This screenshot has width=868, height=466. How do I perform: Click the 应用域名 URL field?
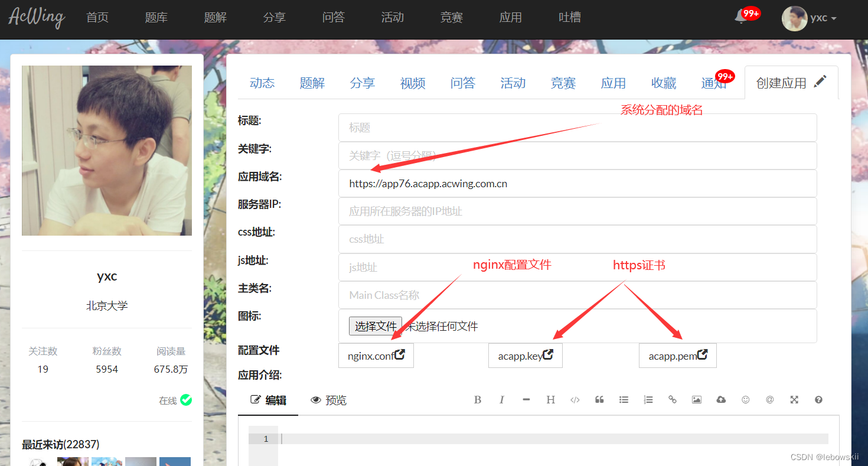point(577,183)
